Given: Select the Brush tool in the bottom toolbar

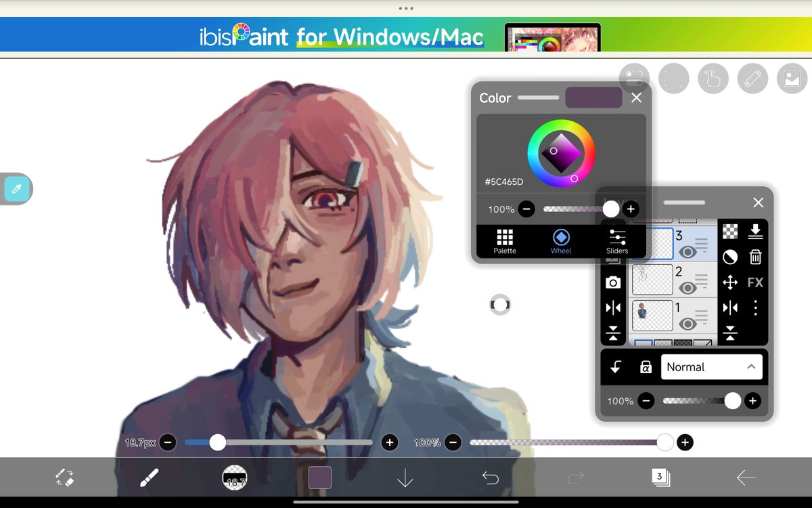Looking at the screenshot, I should coord(150,478).
